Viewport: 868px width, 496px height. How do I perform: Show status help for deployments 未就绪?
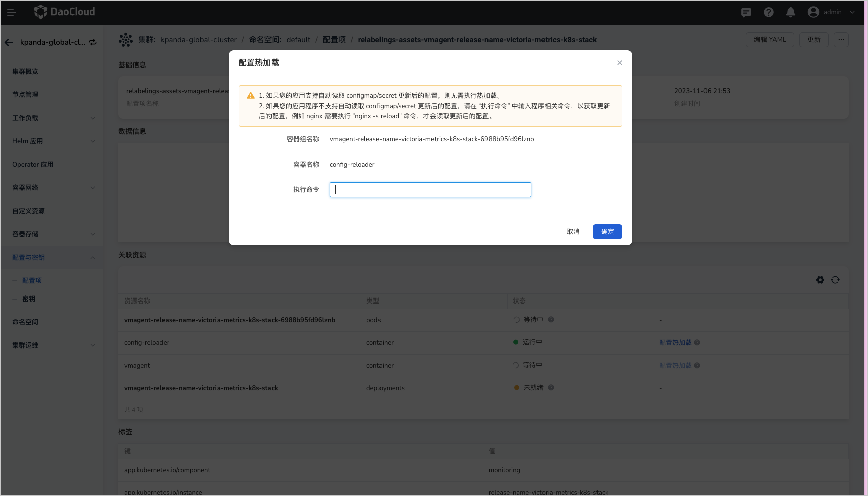[551, 388]
